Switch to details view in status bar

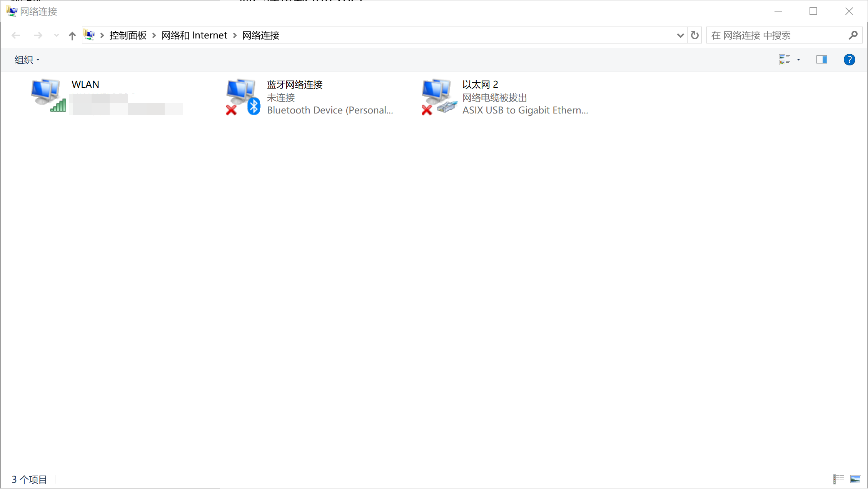coord(838,479)
